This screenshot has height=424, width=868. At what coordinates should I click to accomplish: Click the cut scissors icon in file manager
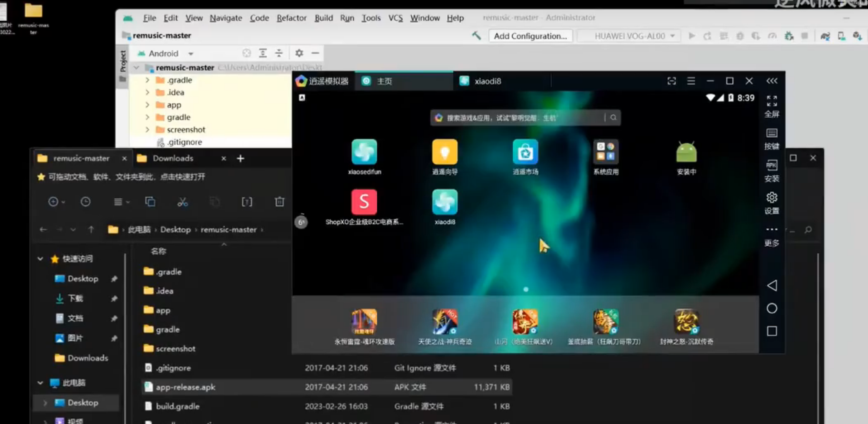coord(182,202)
